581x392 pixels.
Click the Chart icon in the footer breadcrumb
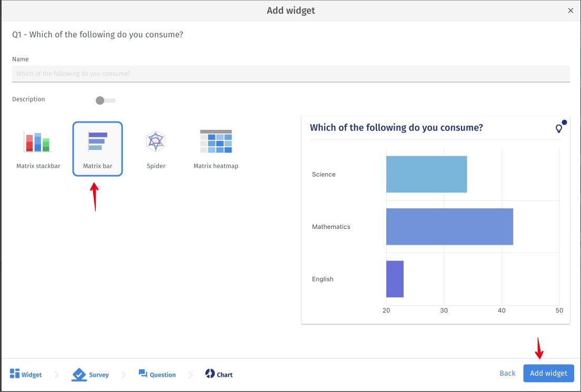coord(210,374)
